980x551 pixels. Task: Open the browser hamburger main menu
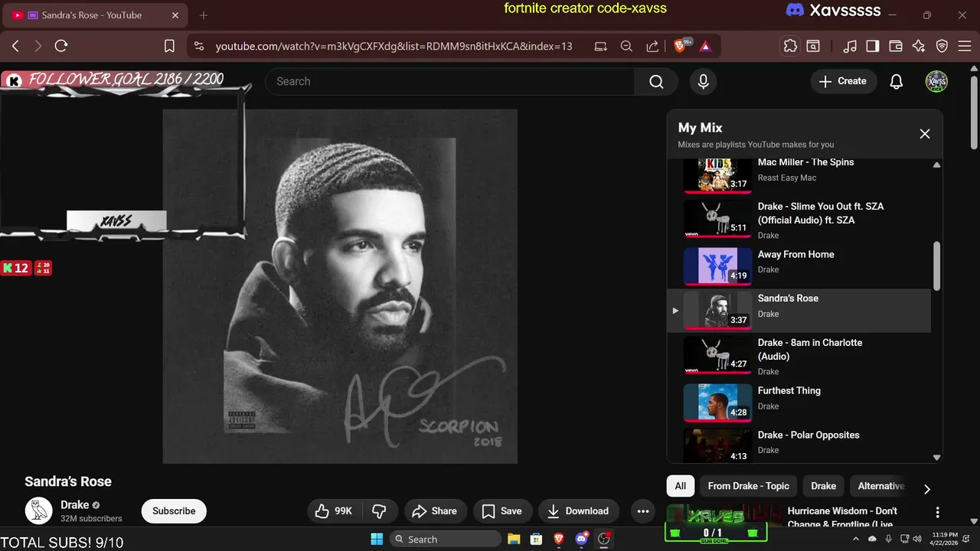coord(963,46)
